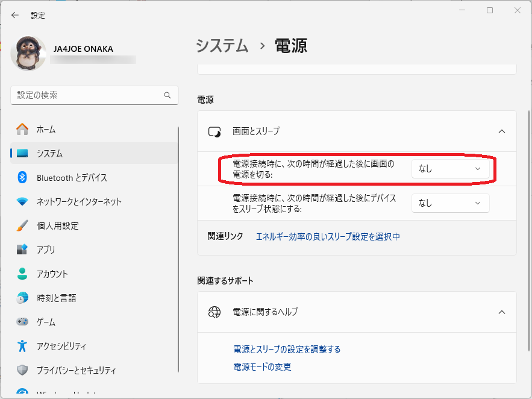Collapse the 電源に関するヘルプ section chevron

tap(501, 312)
